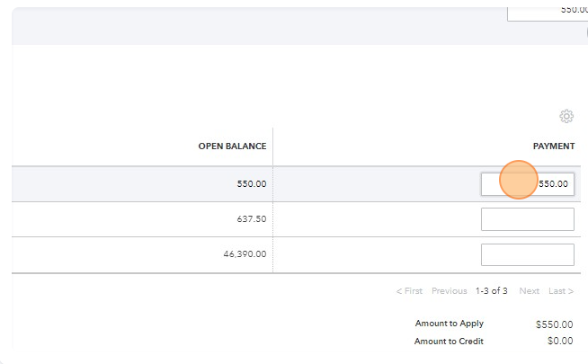
Task: Click the top amount field showing 550.00
Action: 547,10
